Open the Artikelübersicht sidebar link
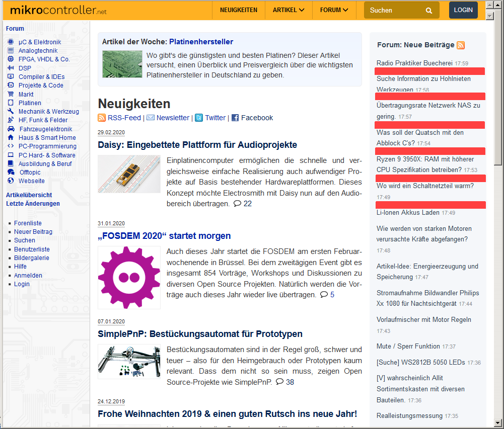Image resolution: width=504 pixels, height=429 pixels. (x=29, y=195)
